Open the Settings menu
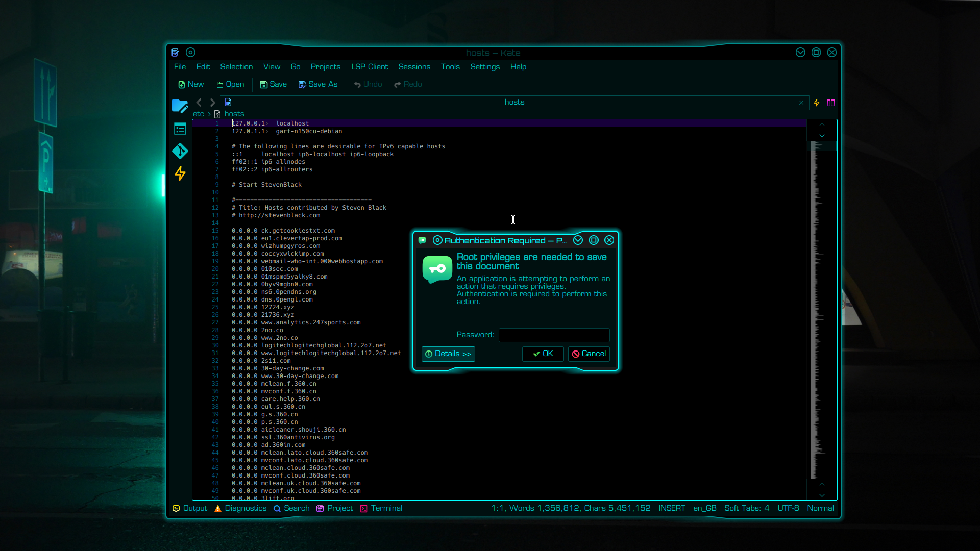The width and height of the screenshot is (980, 551). (485, 67)
